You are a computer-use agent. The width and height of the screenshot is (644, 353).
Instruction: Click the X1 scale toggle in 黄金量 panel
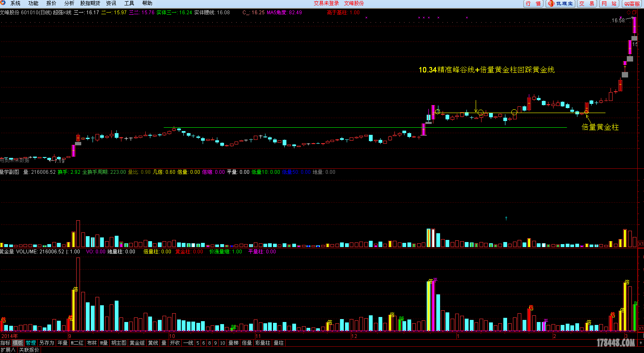pos(641,329)
